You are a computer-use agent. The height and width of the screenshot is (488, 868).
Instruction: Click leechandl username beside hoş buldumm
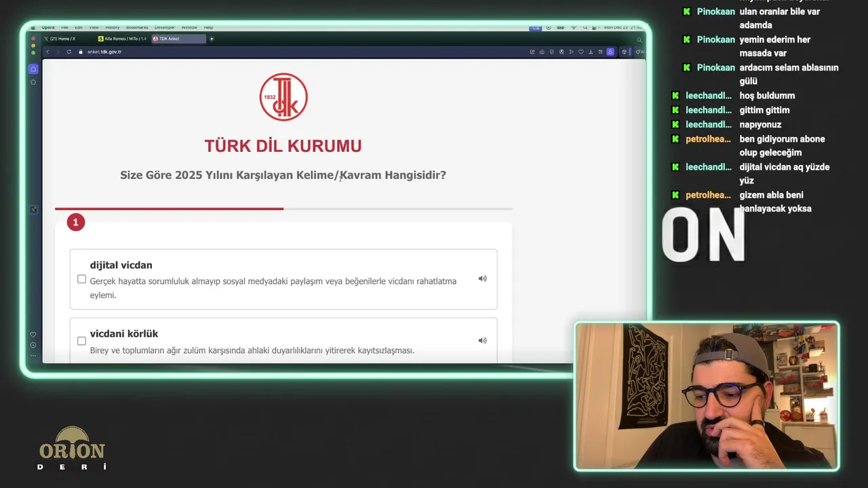pos(709,96)
